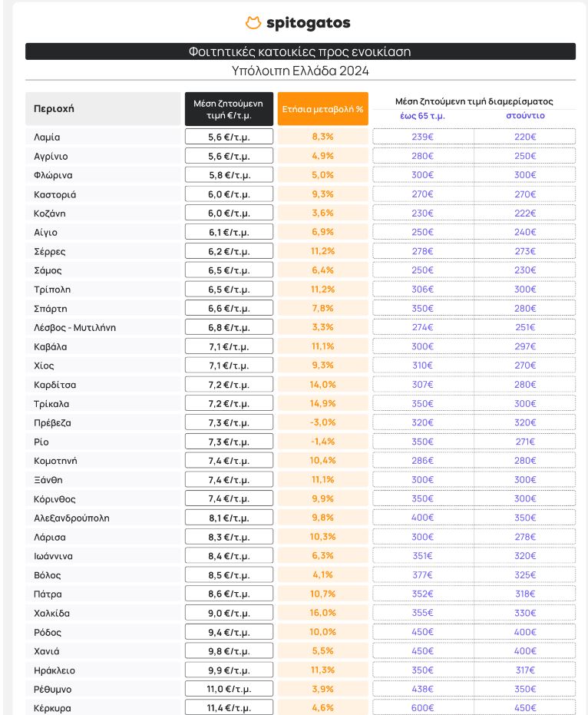Click the 600€ apartment price for Κέρκυρα
Viewport: 588px width, 715px height.
coord(422,708)
